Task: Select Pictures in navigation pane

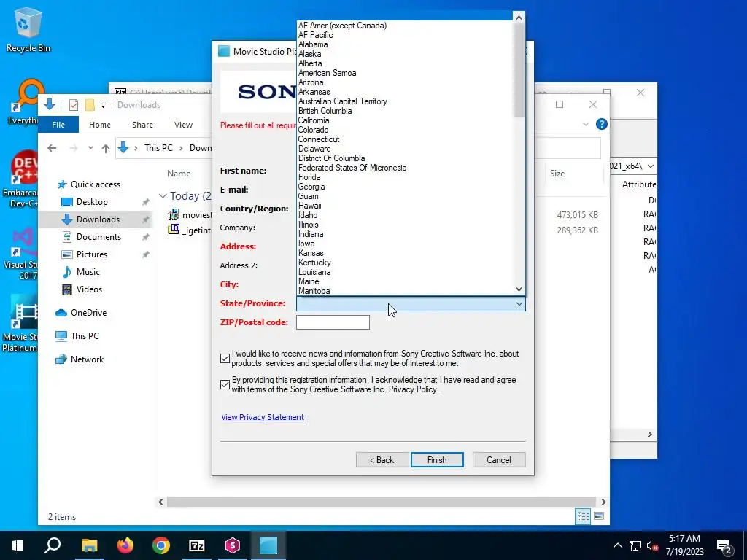Action: pyautogui.click(x=91, y=254)
